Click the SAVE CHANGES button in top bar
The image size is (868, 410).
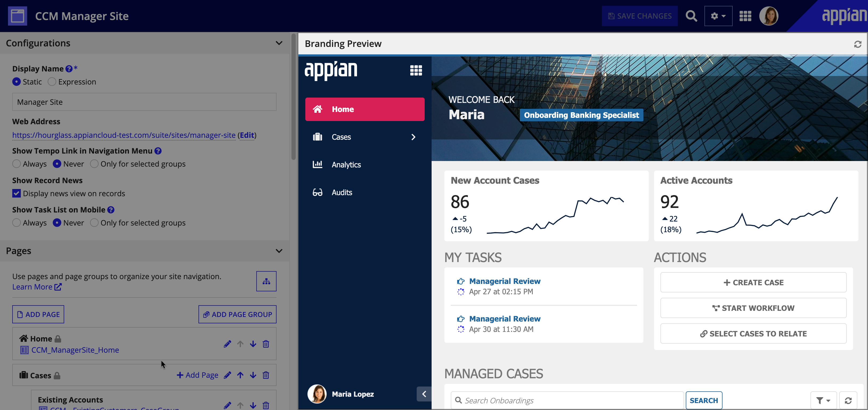point(640,15)
